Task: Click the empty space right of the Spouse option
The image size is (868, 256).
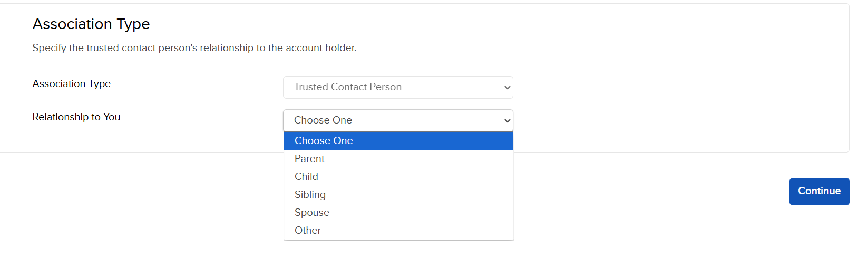Action: click(422, 213)
